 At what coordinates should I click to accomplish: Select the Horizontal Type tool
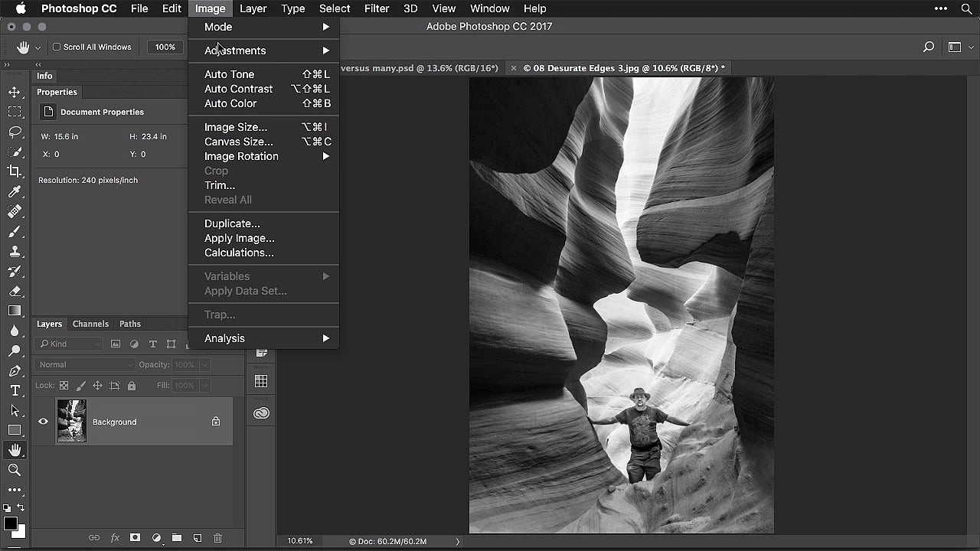click(15, 390)
